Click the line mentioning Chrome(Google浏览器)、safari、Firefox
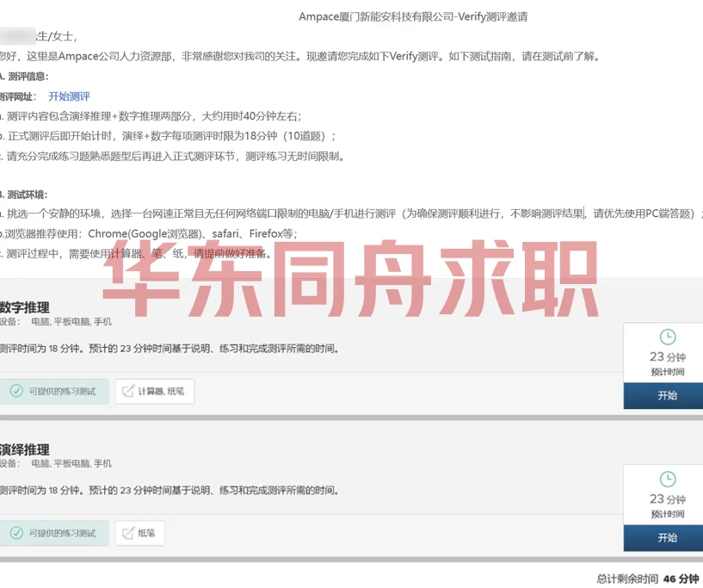703x588 pixels. (148, 233)
